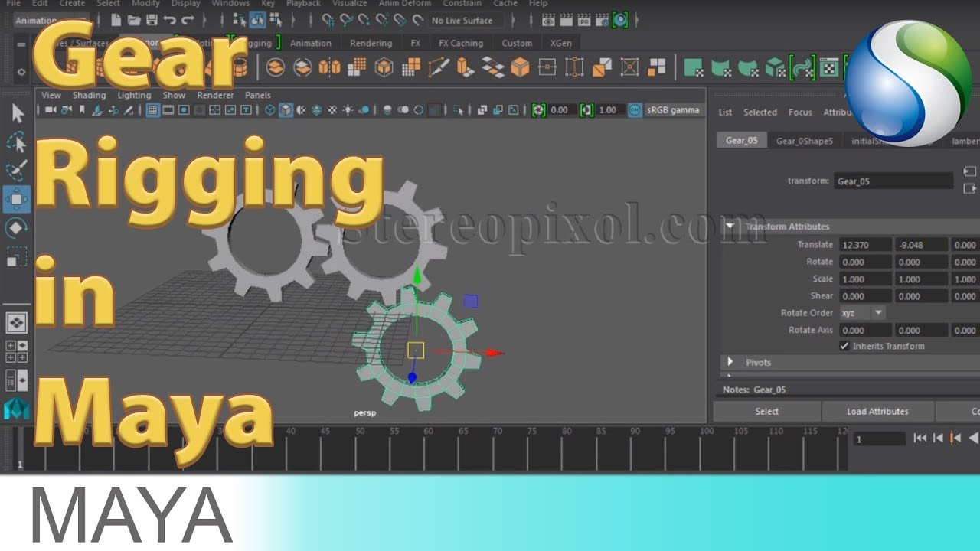Click the snap to grid magnet icon
The image size is (980, 551).
click(328, 20)
